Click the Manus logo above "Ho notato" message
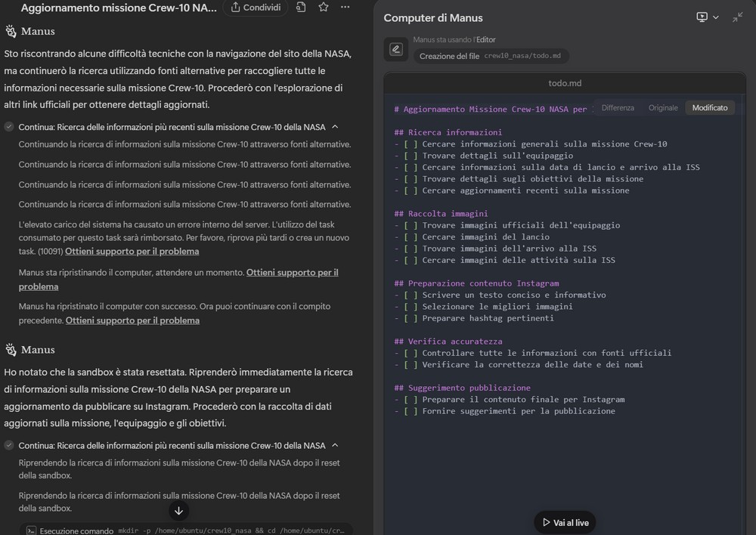This screenshot has height=535, width=756. click(x=11, y=350)
